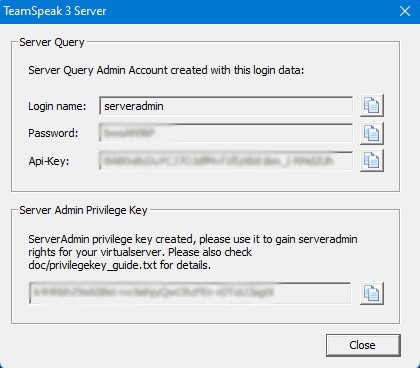This screenshot has width=420, height=368.
Task: Click into the Password field
Action: click(x=226, y=133)
